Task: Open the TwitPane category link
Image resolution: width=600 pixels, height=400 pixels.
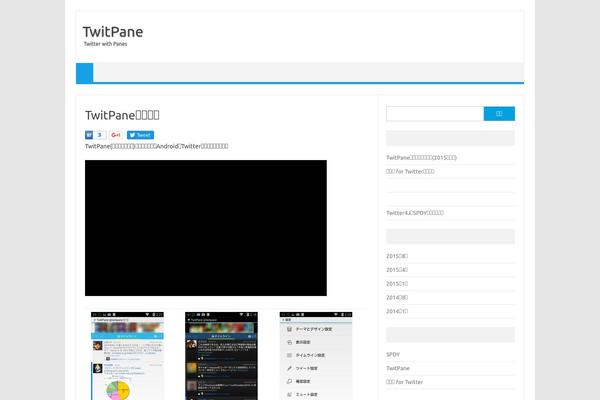Action: 398,368
